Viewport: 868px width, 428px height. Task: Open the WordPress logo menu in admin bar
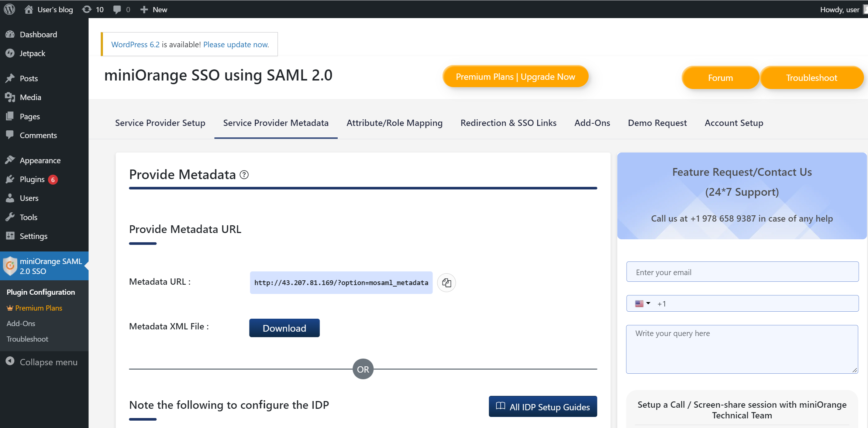9,9
